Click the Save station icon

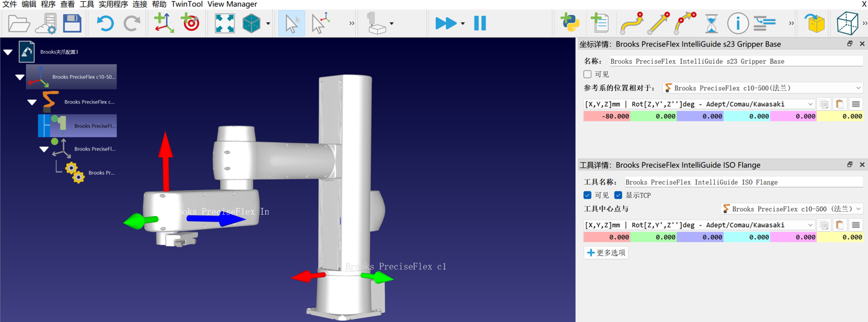[72, 24]
